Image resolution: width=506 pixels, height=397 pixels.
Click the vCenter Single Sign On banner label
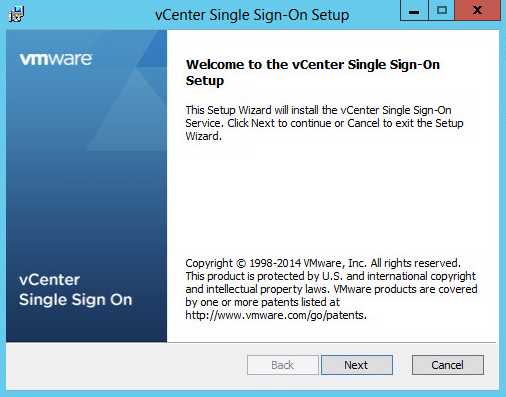point(76,290)
